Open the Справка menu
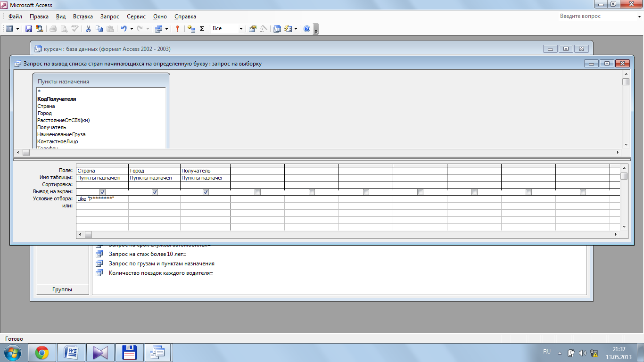This screenshot has width=644, height=362. point(185,16)
